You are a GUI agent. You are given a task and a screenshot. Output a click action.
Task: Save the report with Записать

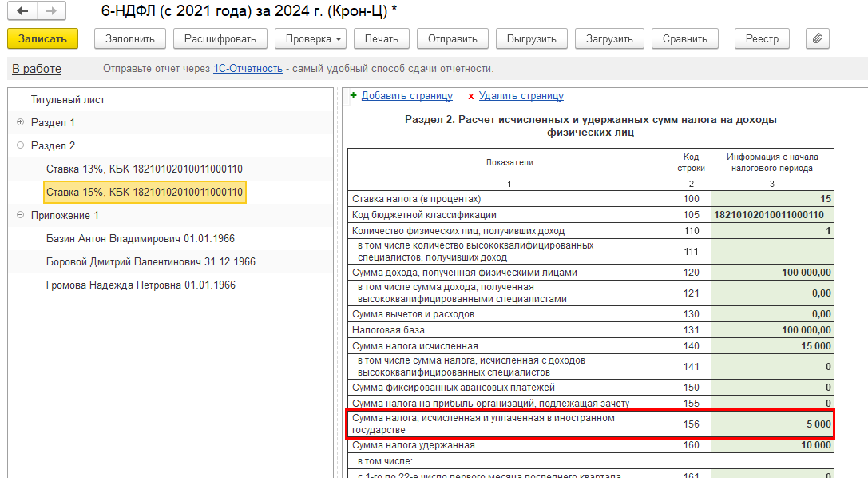[x=42, y=39]
